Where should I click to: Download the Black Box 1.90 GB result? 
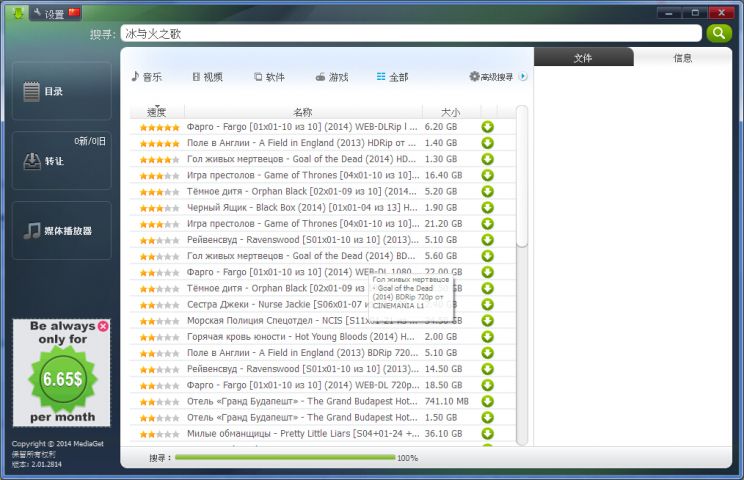pyautogui.click(x=488, y=207)
